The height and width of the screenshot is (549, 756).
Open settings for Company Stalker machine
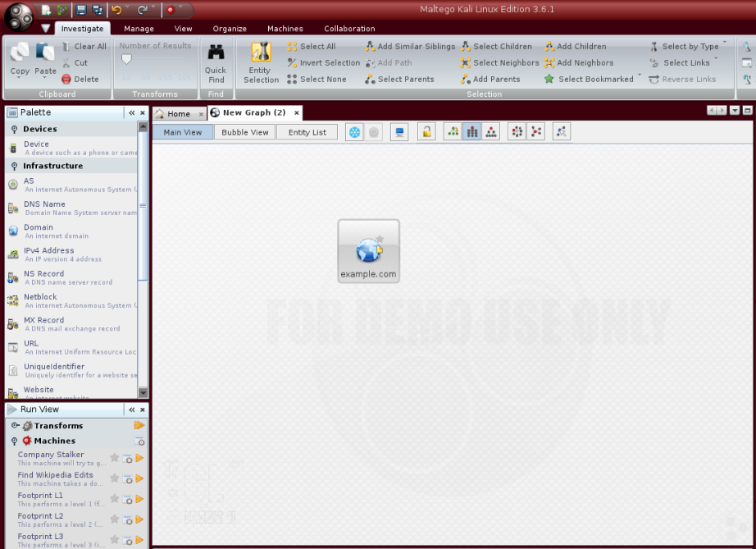pyautogui.click(x=127, y=458)
